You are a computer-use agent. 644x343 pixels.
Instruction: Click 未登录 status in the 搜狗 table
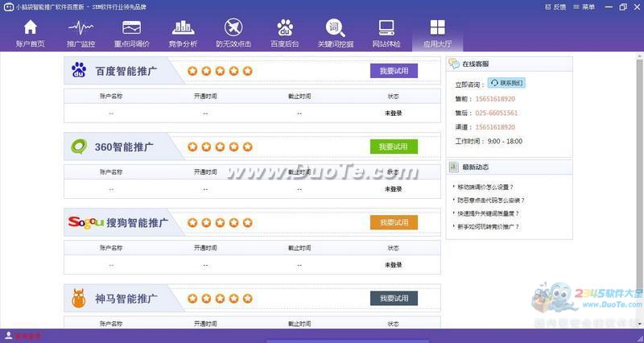[x=393, y=265]
